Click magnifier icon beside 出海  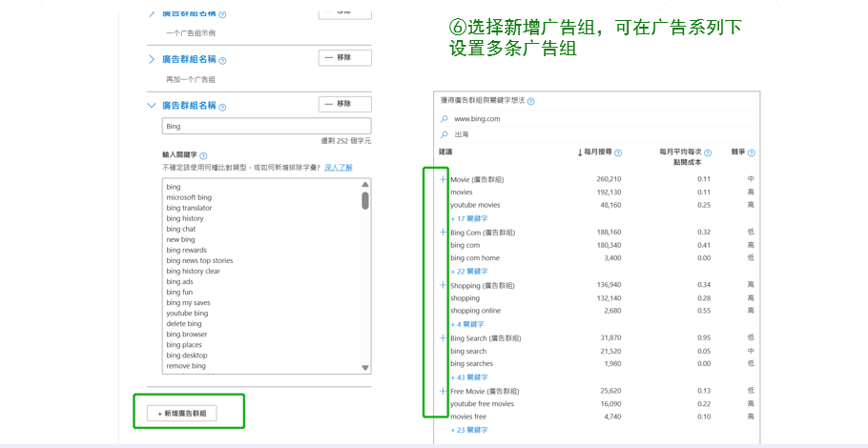click(444, 134)
